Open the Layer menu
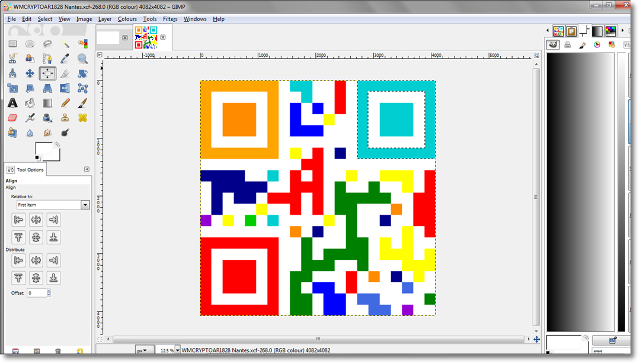Image resolution: width=640 pixels, height=364 pixels. [x=104, y=19]
